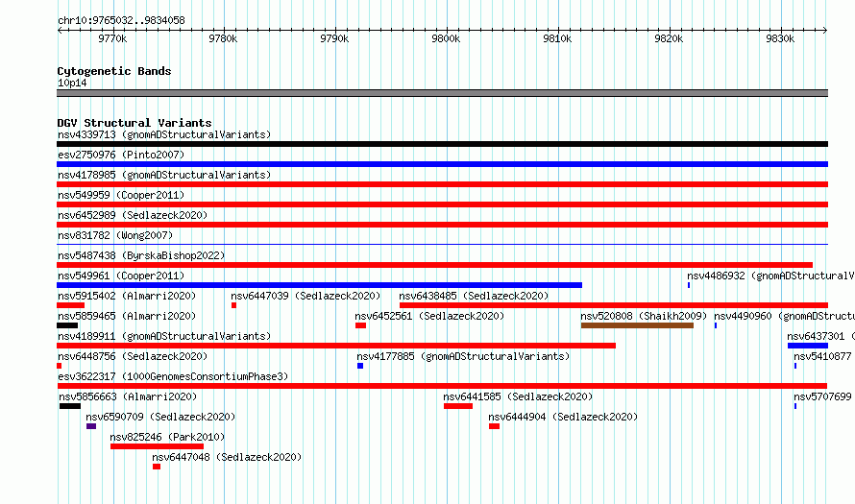
Task: Click the red nsv4189911 gnomAD bar
Action: click(336, 346)
